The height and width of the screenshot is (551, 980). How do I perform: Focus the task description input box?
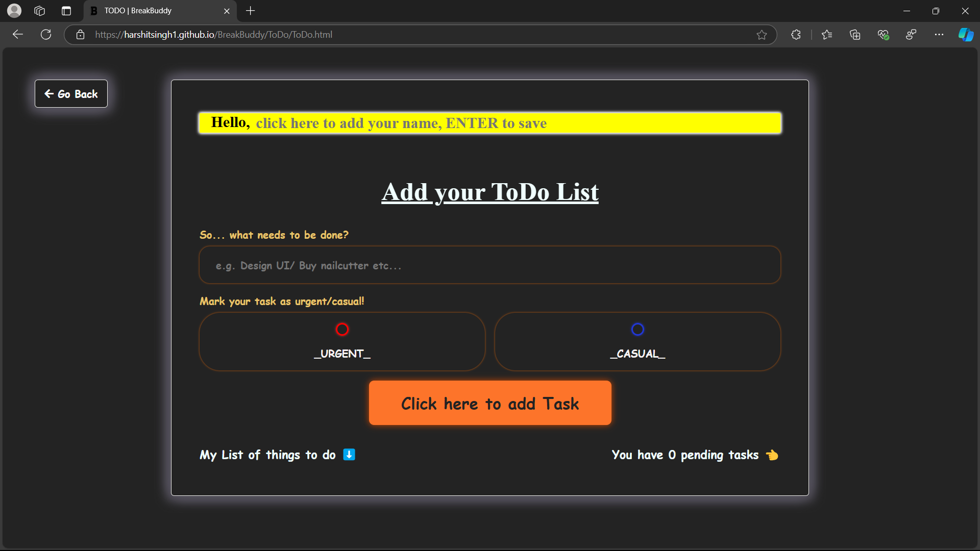(490, 265)
